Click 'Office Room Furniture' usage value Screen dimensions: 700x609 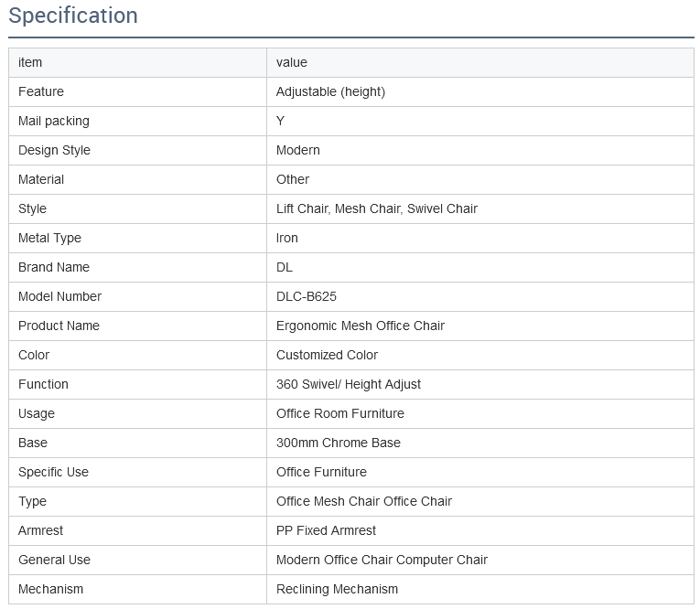tap(340, 413)
